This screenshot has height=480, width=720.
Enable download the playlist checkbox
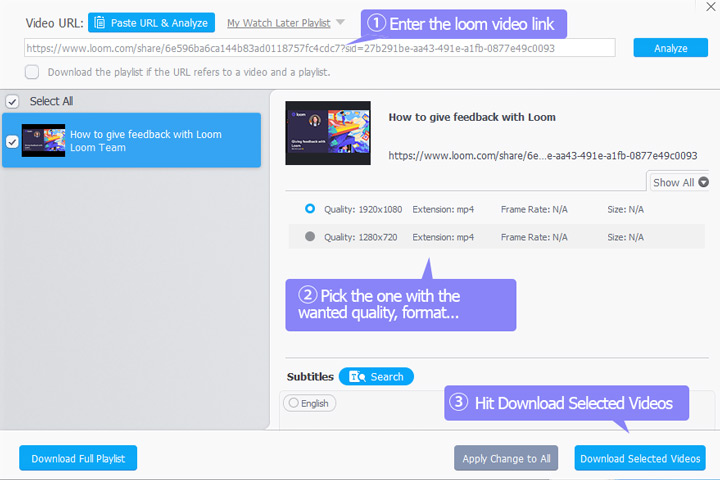32,72
